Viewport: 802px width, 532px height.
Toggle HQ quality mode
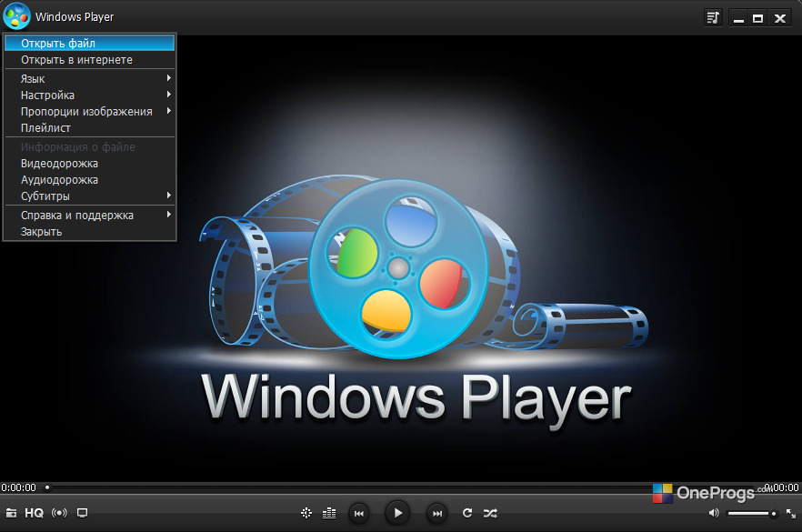[x=35, y=513]
